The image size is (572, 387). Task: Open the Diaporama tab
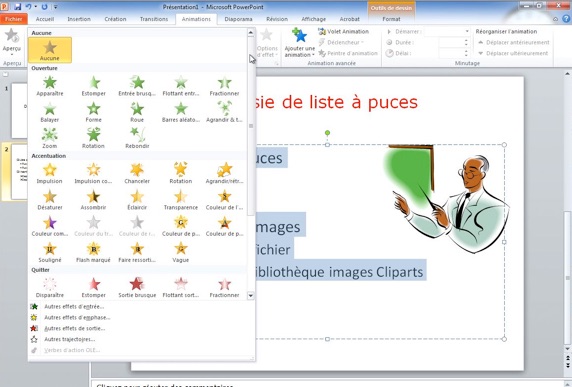point(238,19)
